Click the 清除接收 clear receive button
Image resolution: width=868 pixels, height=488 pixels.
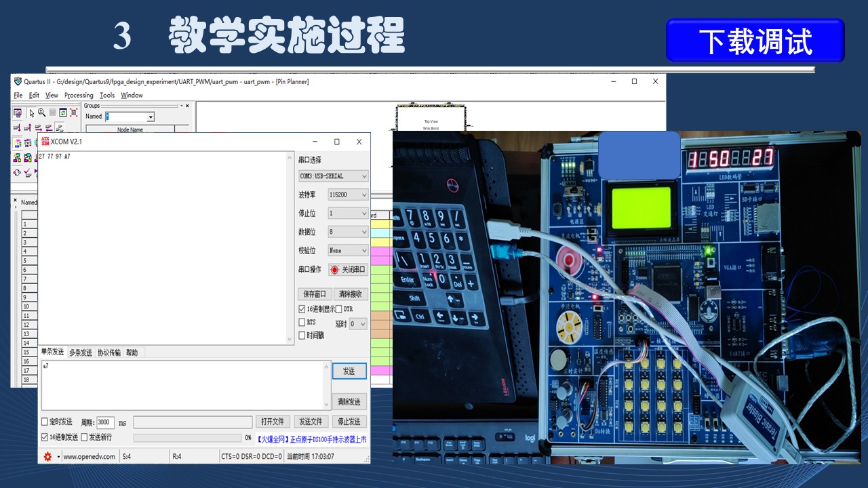tap(351, 294)
